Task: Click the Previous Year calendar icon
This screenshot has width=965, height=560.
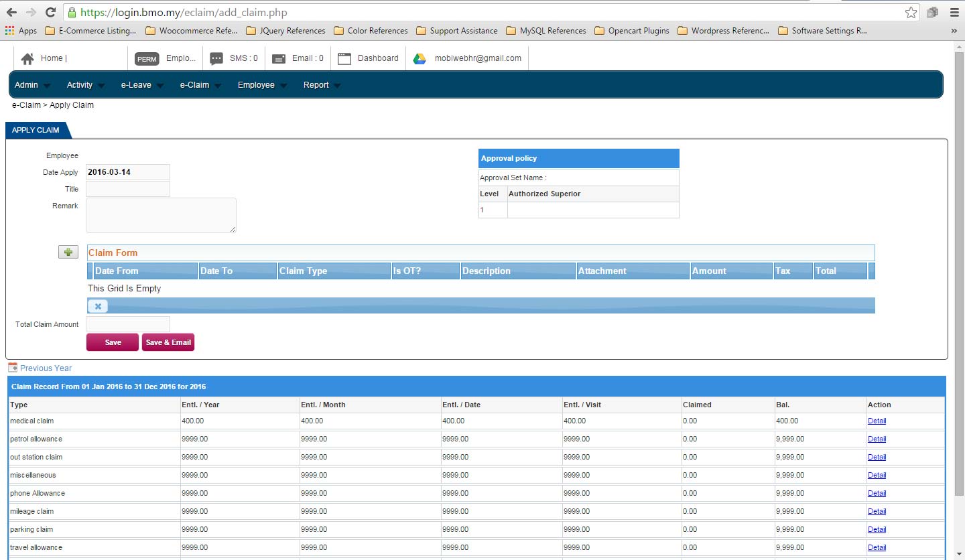Action: (x=13, y=368)
